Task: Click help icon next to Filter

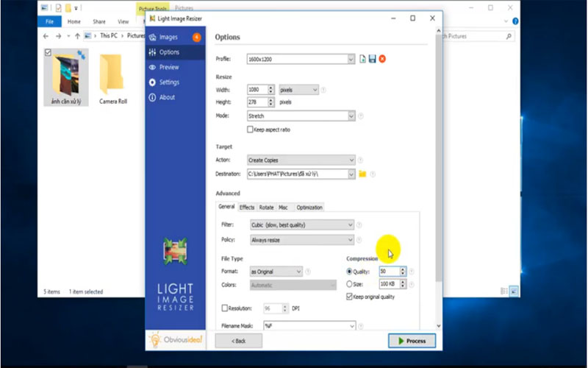Action: 359,225
